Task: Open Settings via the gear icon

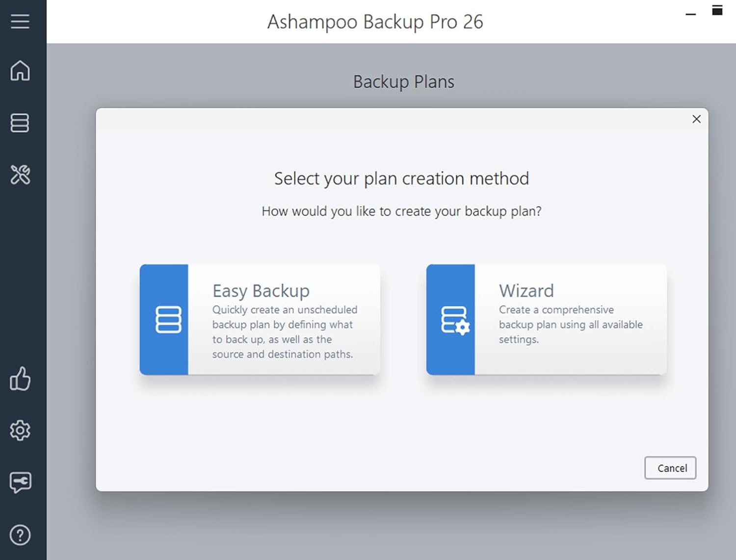Action: tap(20, 431)
